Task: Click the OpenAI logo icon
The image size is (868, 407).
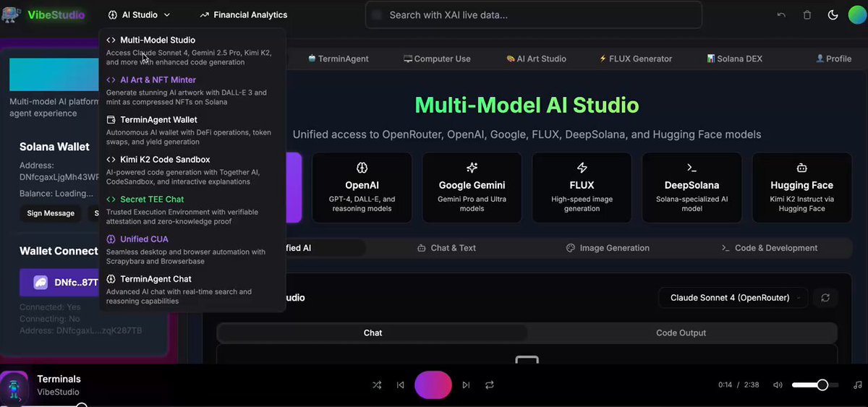Action: [362, 168]
